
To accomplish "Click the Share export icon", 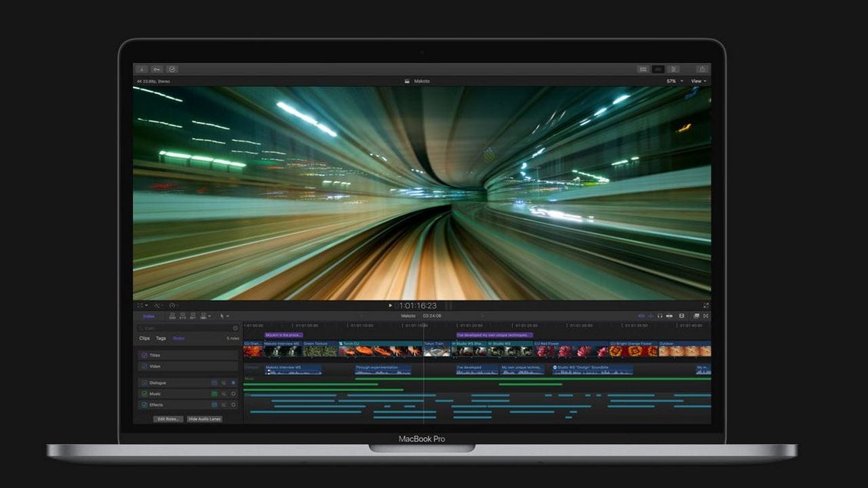I will click(x=702, y=69).
